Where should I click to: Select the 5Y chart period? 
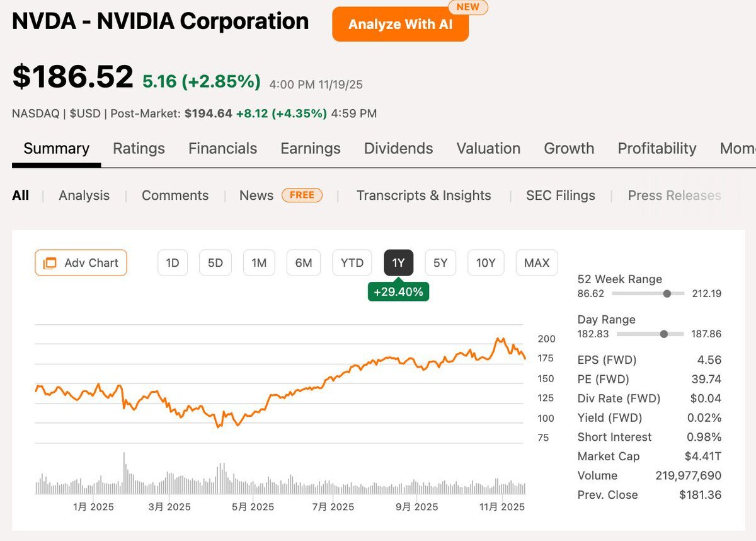[x=440, y=263]
